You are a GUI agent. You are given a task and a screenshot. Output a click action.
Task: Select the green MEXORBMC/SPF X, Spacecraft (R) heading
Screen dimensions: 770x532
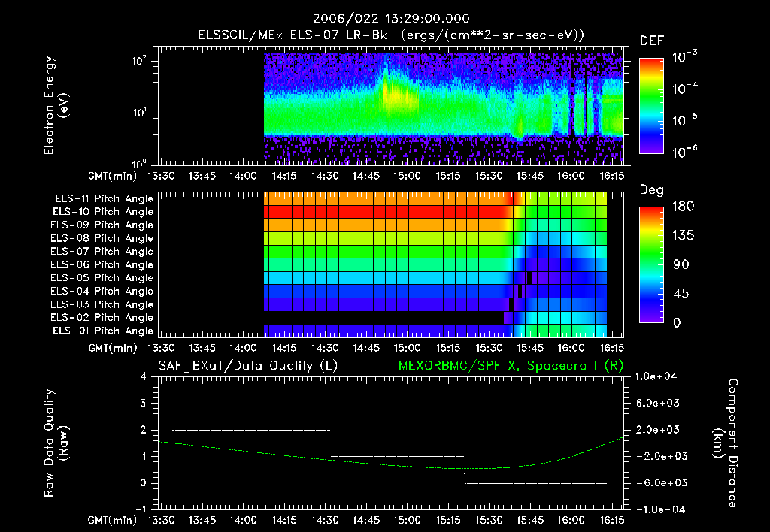click(x=511, y=366)
